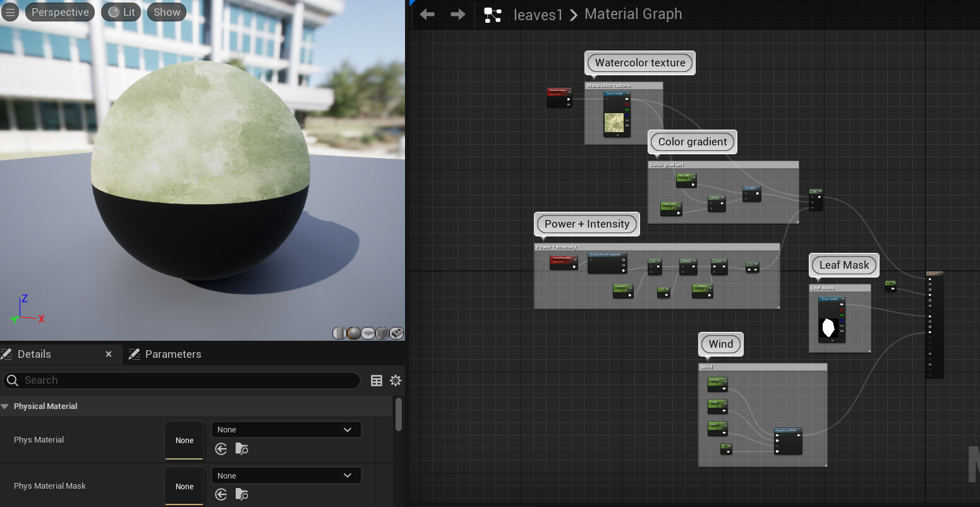
Task: Click the Phys Material Mask property label
Action: (x=49, y=486)
